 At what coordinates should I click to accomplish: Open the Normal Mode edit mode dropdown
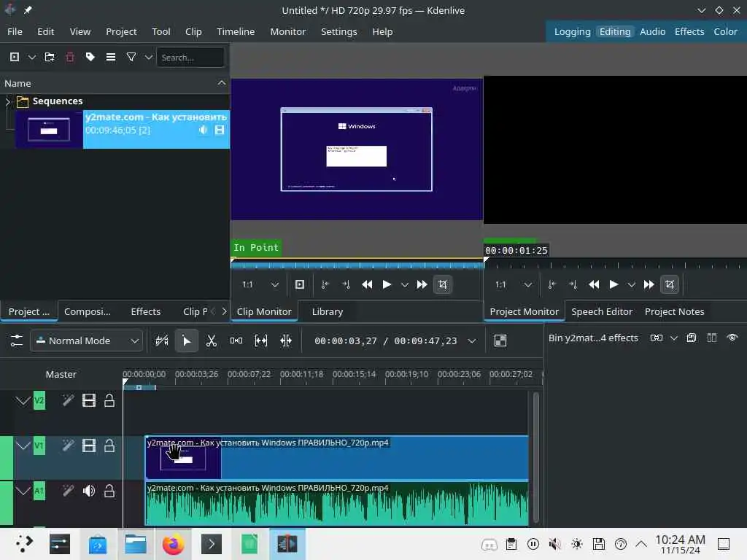point(87,341)
